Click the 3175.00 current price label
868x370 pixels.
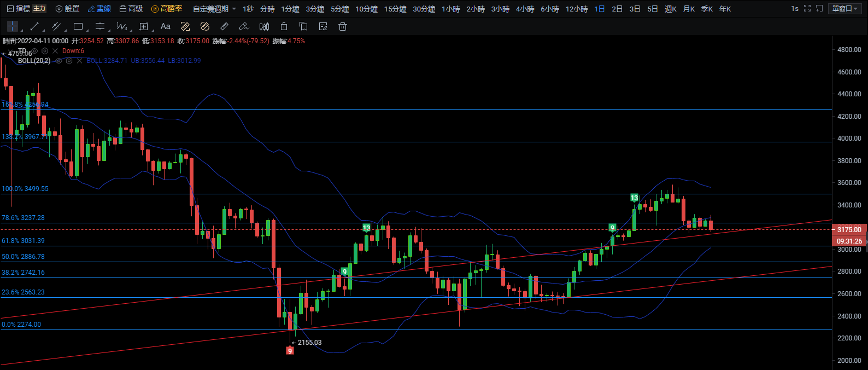[x=849, y=229]
